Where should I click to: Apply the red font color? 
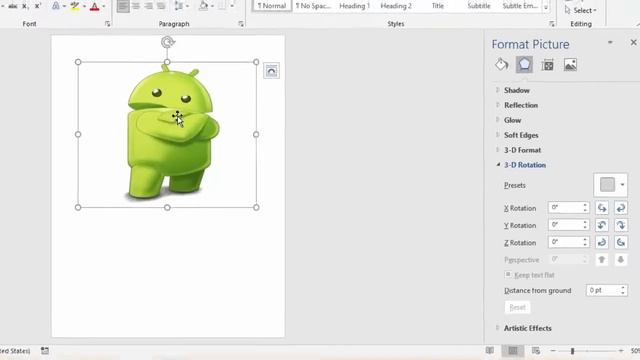coord(94,6)
